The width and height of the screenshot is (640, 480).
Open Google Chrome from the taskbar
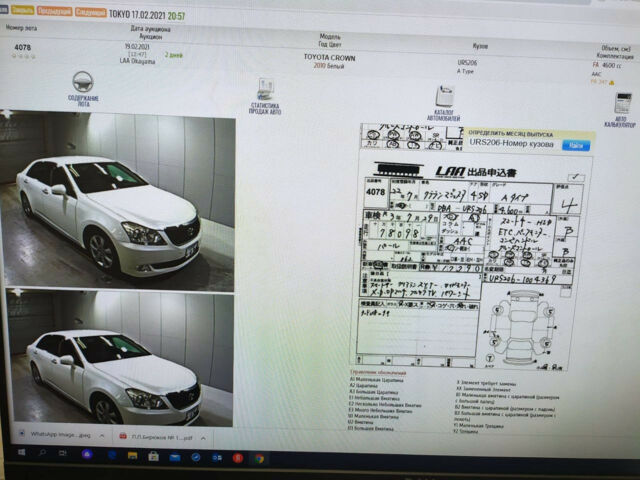tap(259, 459)
